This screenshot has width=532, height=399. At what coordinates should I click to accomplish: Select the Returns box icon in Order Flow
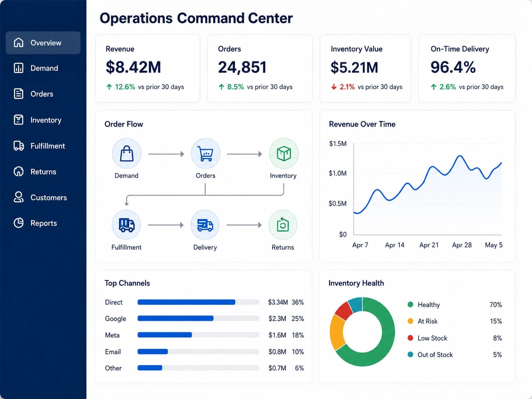(283, 225)
